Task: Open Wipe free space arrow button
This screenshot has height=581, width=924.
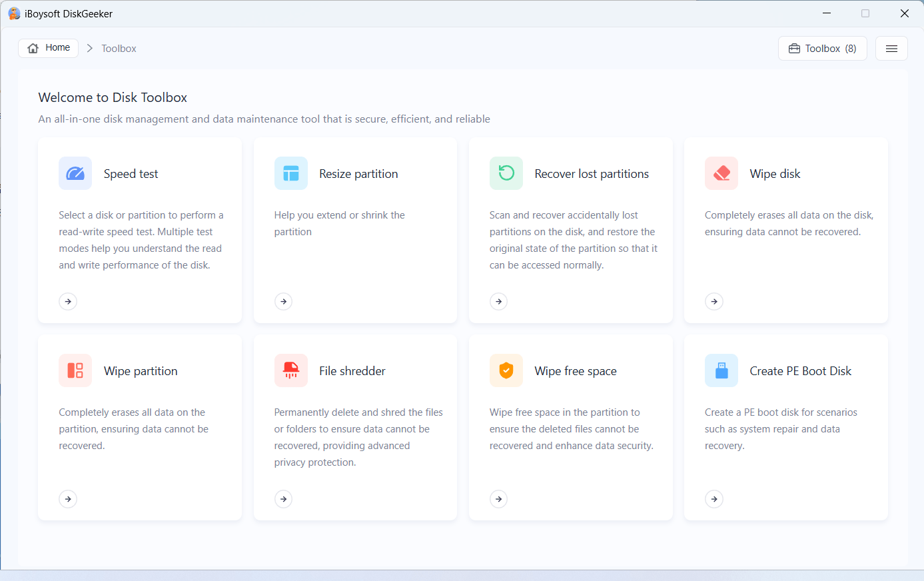Action: click(499, 499)
